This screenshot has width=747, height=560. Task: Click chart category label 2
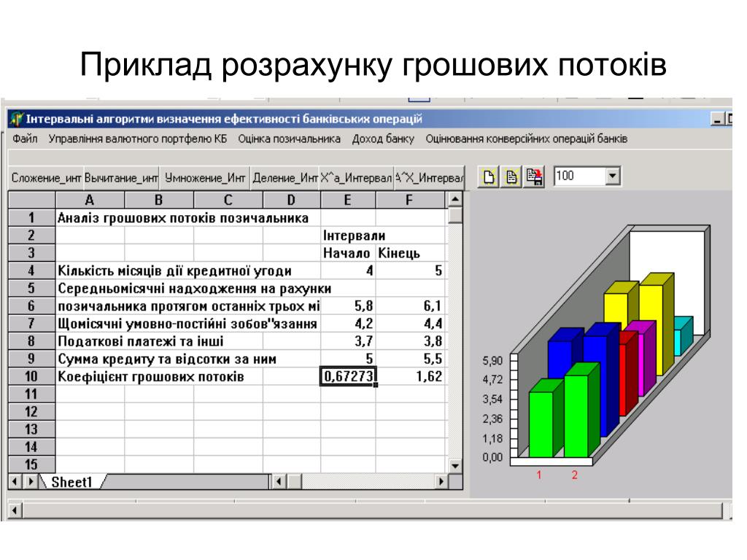575,475
